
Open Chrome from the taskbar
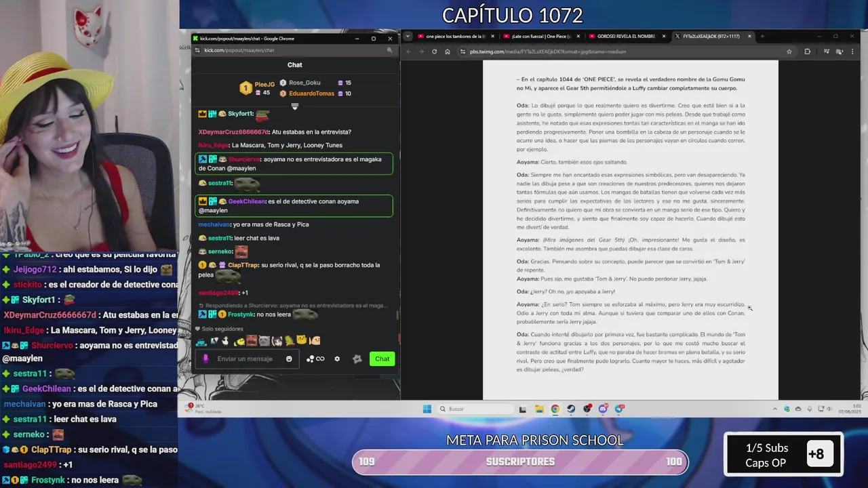[x=555, y=409]
